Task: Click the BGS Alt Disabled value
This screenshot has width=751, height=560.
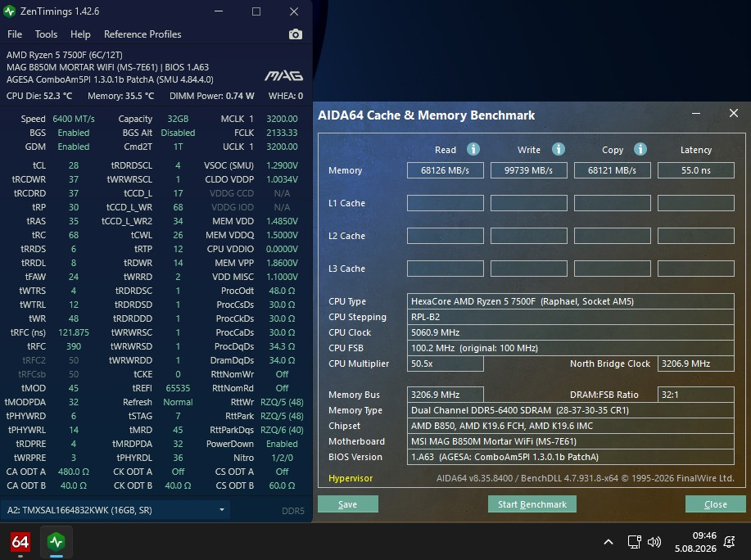Action: click(x=178, y=133)
